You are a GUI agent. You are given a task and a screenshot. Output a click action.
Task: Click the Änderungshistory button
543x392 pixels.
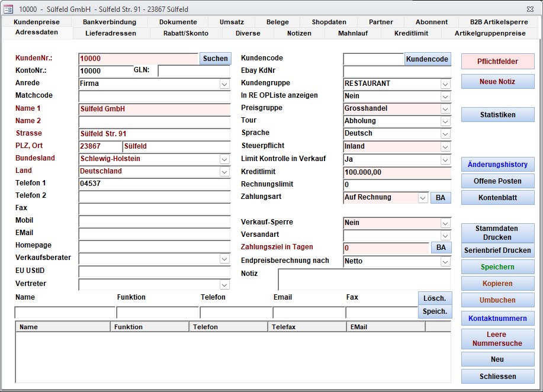(497, 165)
